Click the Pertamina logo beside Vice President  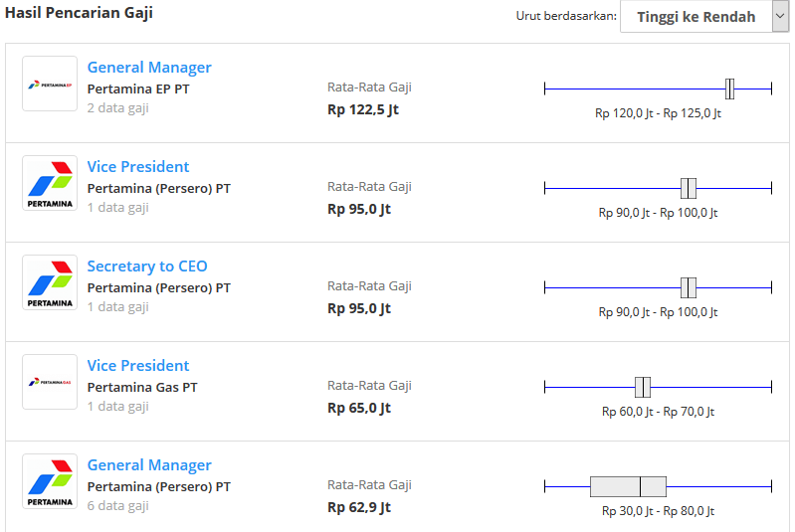click(50, 183)
